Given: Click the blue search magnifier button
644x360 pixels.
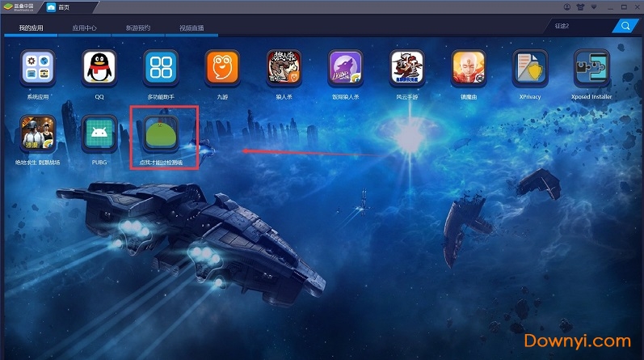Looking at the screenshot, I should coord(625,26).
